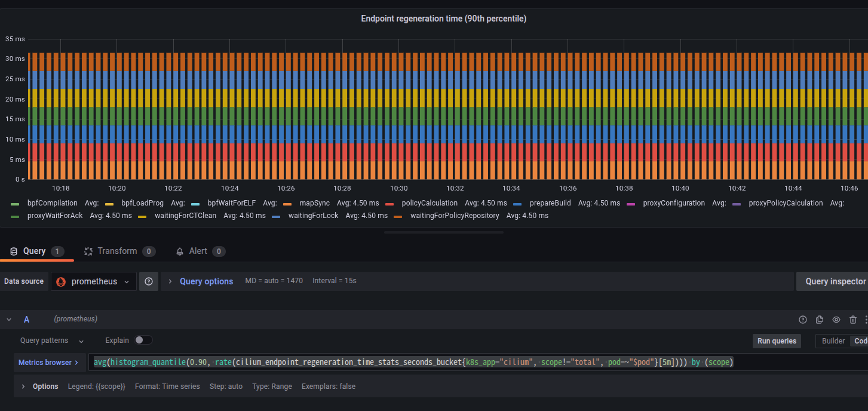Toggle query A visibility with the eye icon

tap(836, 320)
